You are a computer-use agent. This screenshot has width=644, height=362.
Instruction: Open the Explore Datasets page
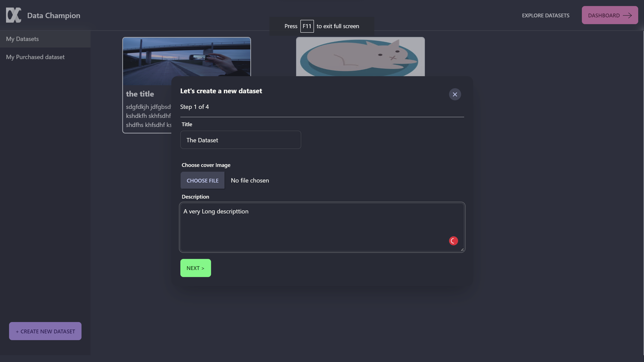pyautogui.click(x=545, y=16)
